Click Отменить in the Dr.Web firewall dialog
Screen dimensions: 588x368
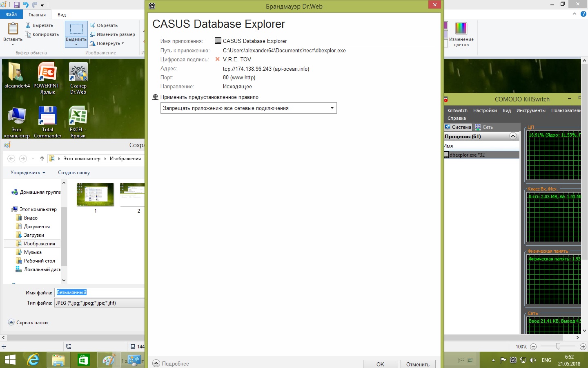[418, 364]
